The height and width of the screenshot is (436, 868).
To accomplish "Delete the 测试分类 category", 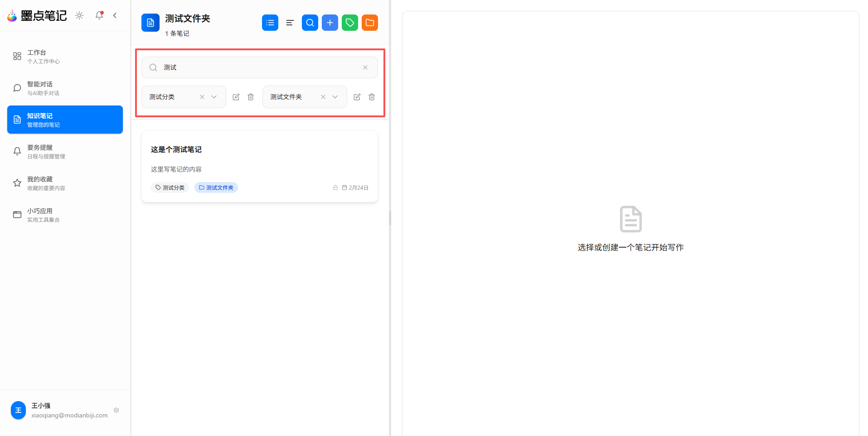I will [x=251, y=97].
